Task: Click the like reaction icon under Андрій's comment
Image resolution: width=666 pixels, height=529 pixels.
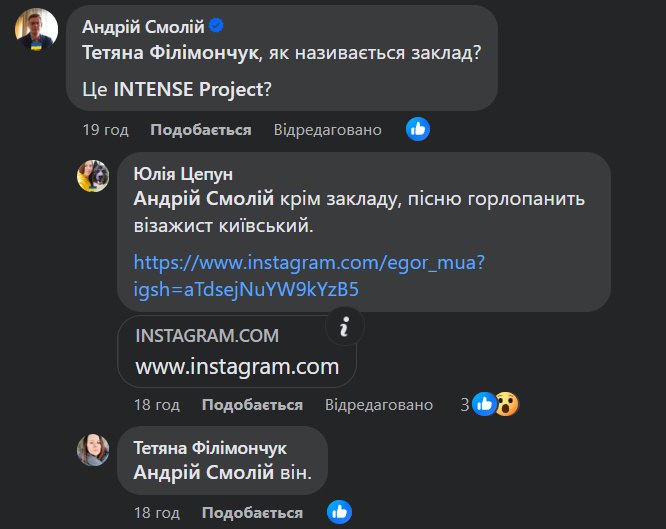Action: (x=418, y=129)
